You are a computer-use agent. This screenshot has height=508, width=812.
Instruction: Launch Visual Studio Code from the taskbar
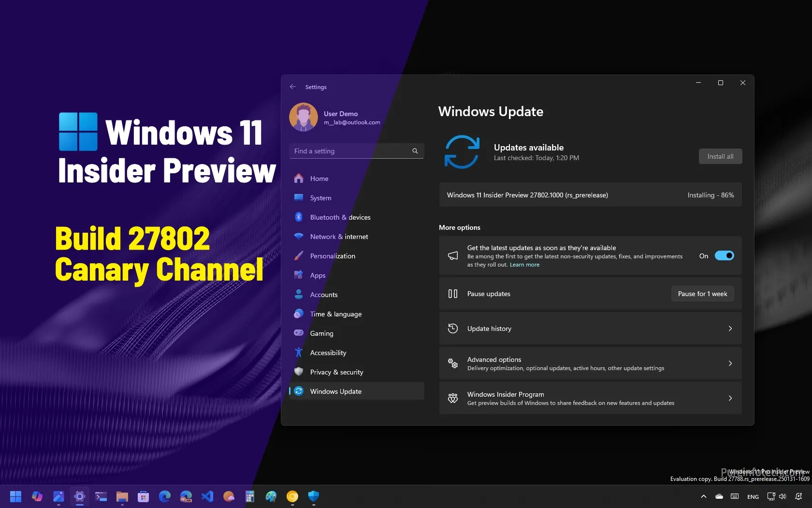point(207,496)
